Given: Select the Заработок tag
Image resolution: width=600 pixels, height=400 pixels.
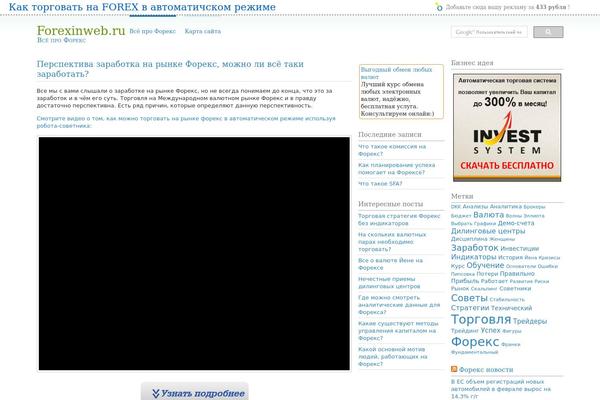Looking at the screenshot, I should click(474, 248).
